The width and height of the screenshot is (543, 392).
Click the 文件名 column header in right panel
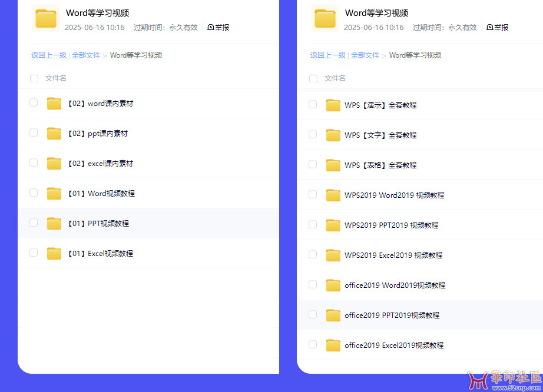coord(335,78)
